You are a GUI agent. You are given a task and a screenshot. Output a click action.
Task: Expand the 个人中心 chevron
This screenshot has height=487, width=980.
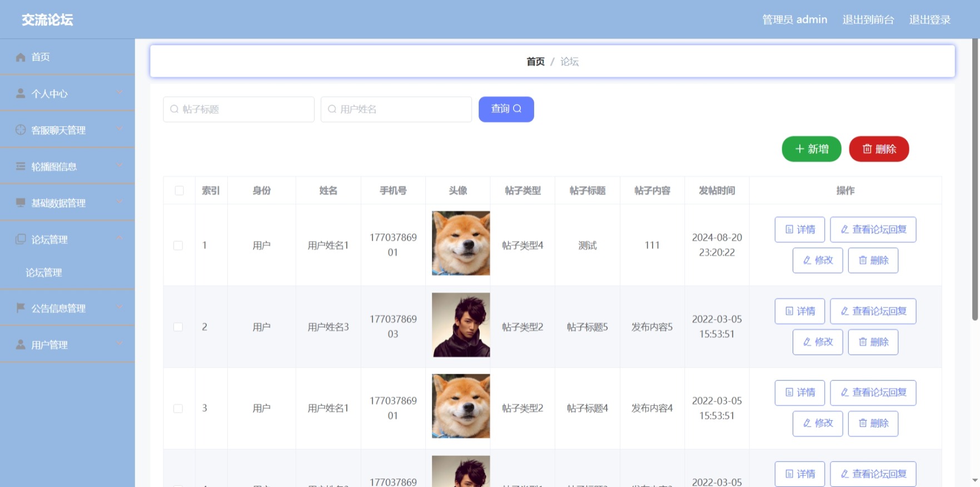pyautogui.click(x=120, y=92)
